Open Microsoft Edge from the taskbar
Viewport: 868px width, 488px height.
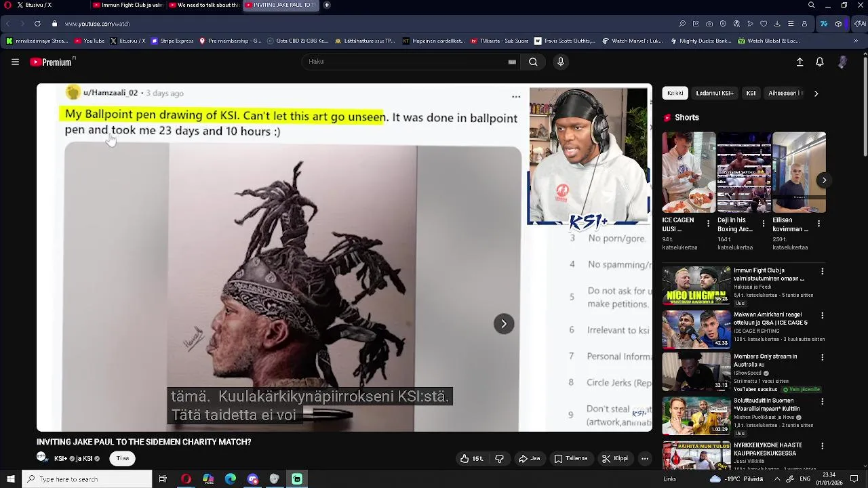point(231,479)
